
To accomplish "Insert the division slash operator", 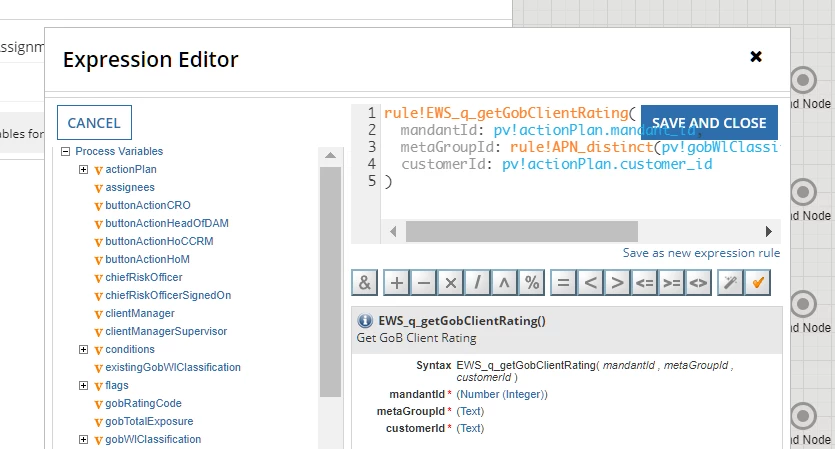I will 478,282.
